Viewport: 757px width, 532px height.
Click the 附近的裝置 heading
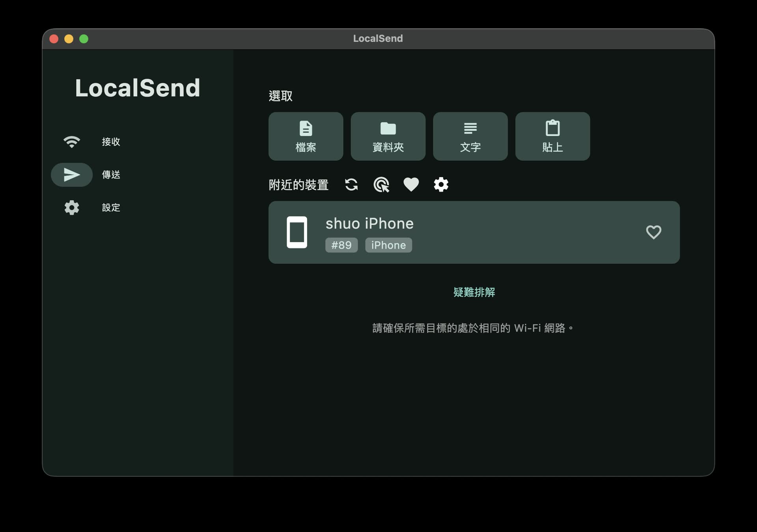point(298,185)
